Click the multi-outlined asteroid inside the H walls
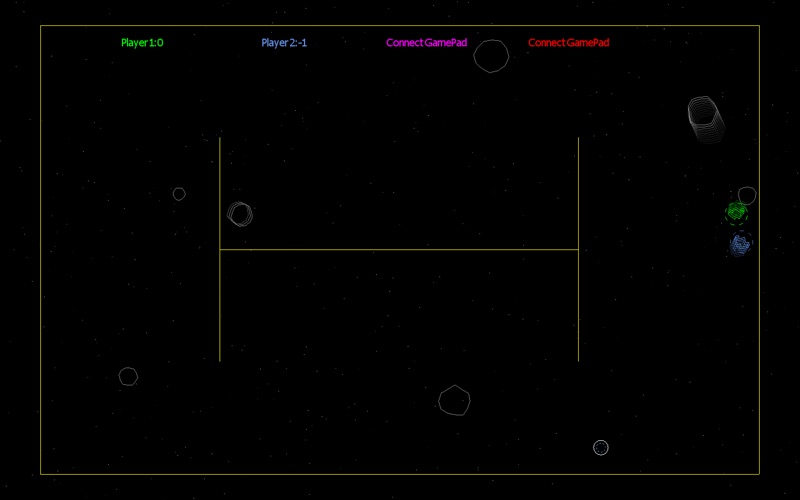 coord(240,214)
